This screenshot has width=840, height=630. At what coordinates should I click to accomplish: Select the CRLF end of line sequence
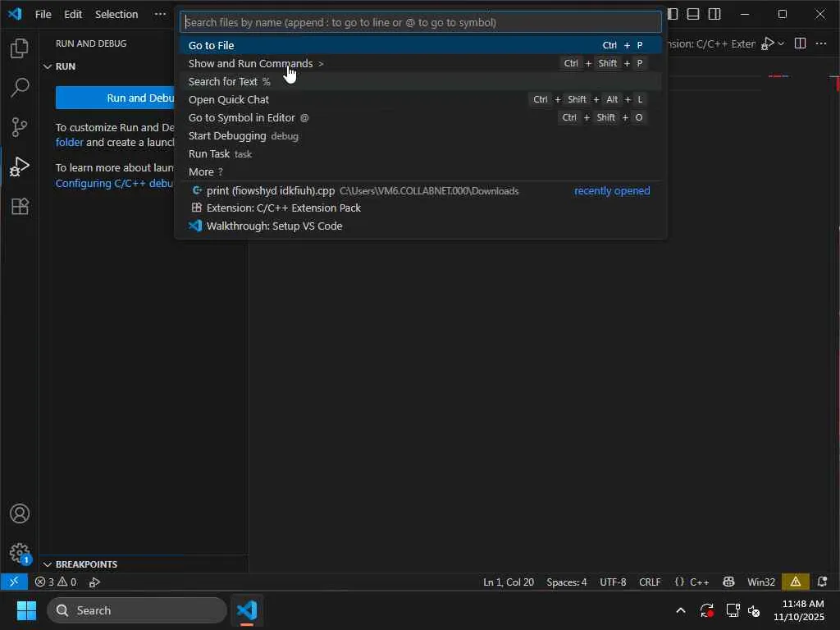[x=650, y=582]
